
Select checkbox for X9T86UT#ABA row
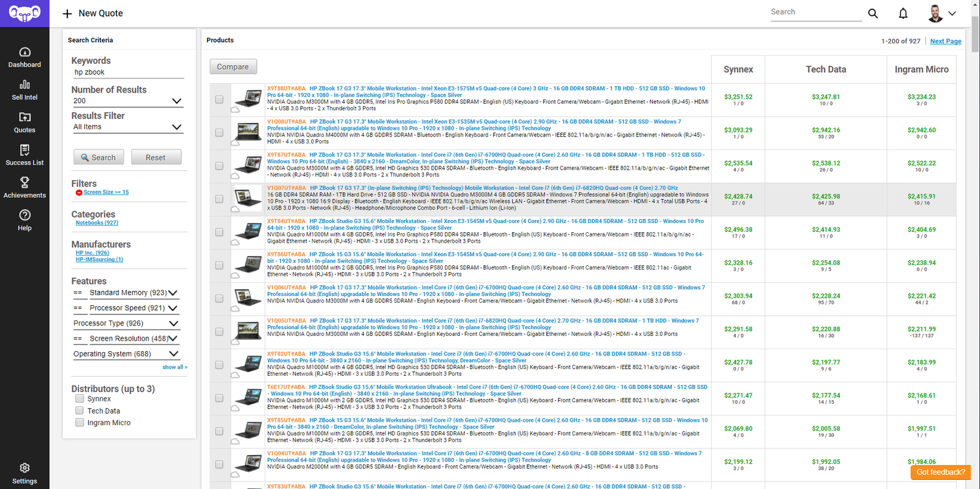[x=219, y=265]
